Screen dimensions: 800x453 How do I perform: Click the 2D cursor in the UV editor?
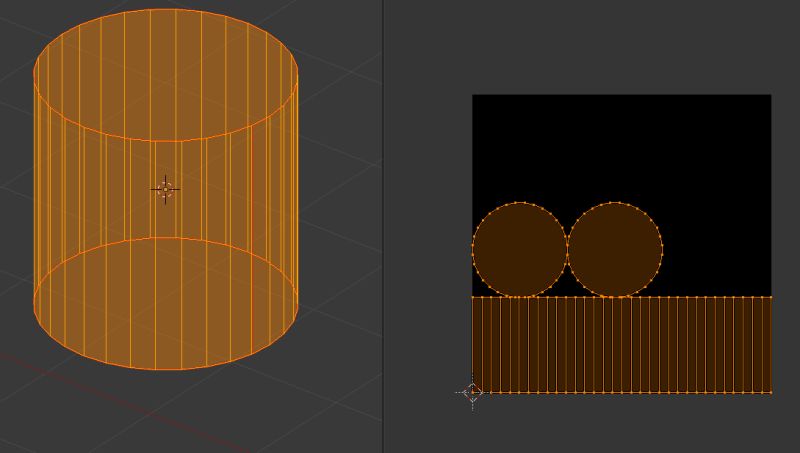click(x=472, y=392)
